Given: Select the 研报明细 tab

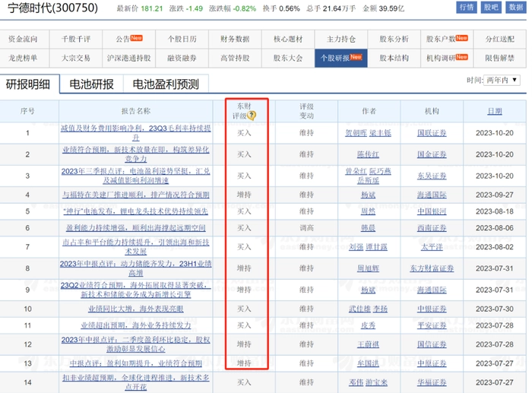Looking at the screenshot, I should (30, 84).
